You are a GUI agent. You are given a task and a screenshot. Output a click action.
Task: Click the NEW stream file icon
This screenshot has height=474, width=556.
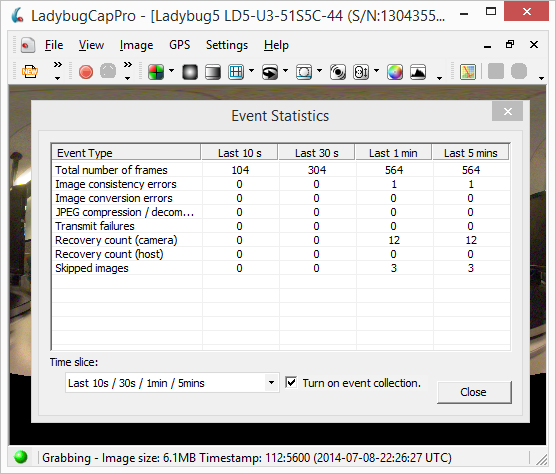pos(30,72)
